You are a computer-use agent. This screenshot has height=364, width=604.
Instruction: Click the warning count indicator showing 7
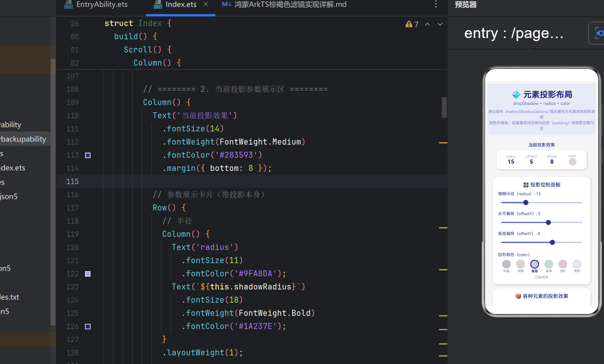coord(412,24)
